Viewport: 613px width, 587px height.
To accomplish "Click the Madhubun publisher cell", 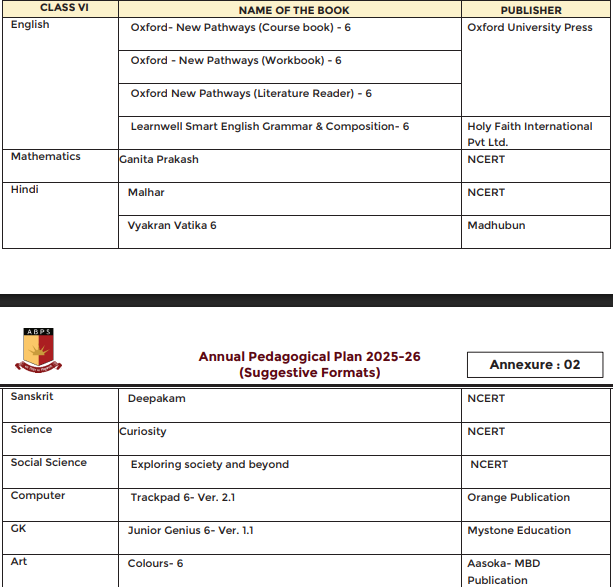I will pyautogui.click(x=496, y=226).
